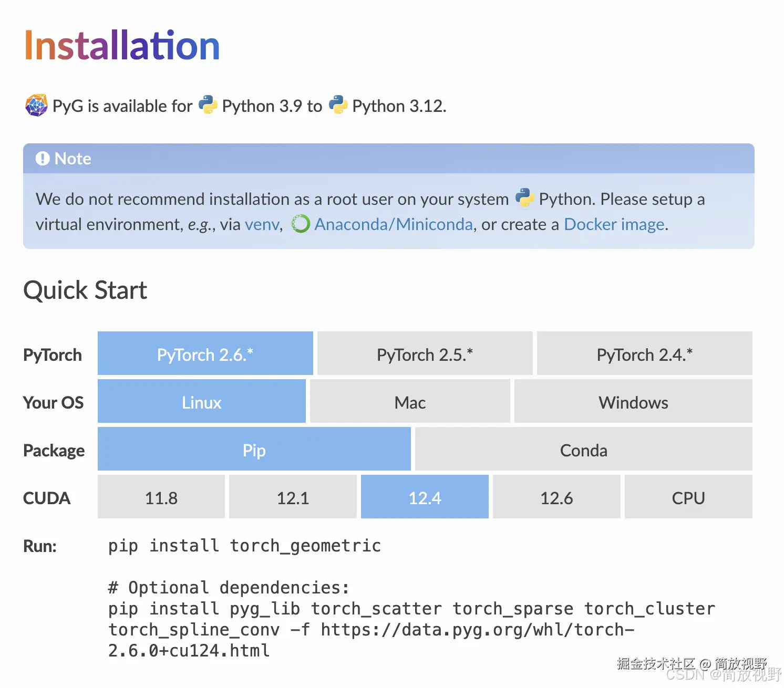This screenshot has height=688, width=784.
Task: Pick CUDA version 11.8
Action: coord(161,497)
